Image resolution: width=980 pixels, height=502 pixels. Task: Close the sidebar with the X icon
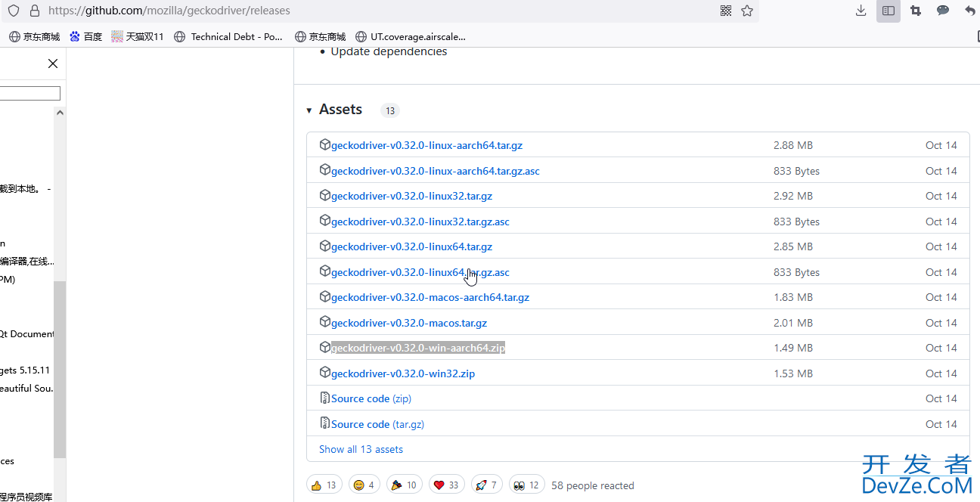tap(53, 64)
